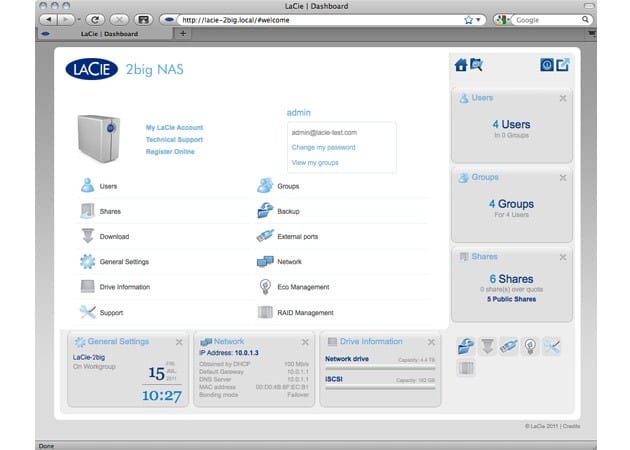The width and height of the screenshot is (630, 450).
Task: Open Support from the main menu
Action: pos(111,313)
